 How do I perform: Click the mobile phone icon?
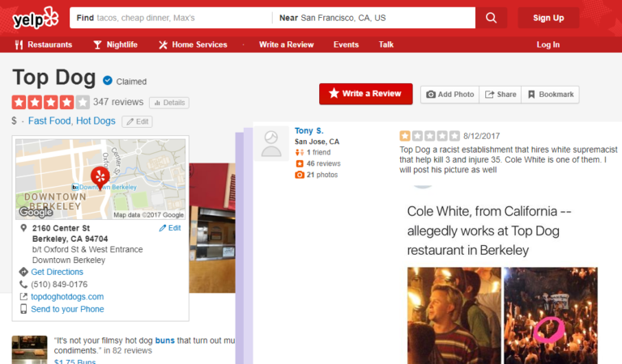(23, 309)
